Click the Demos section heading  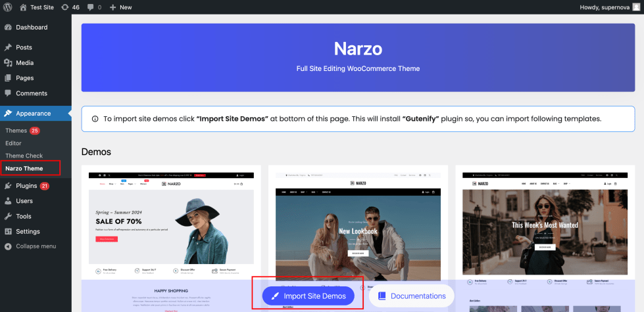tap(97, 152)
